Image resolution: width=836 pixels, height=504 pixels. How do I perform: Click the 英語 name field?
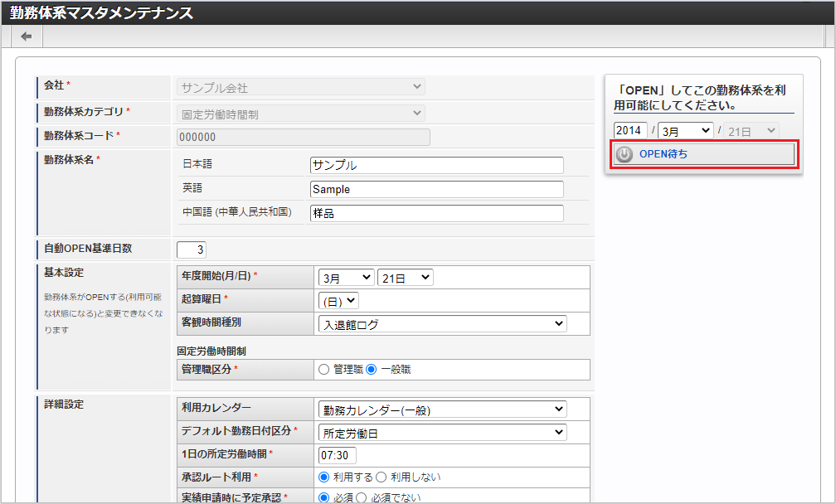click(x=436, y=189)
